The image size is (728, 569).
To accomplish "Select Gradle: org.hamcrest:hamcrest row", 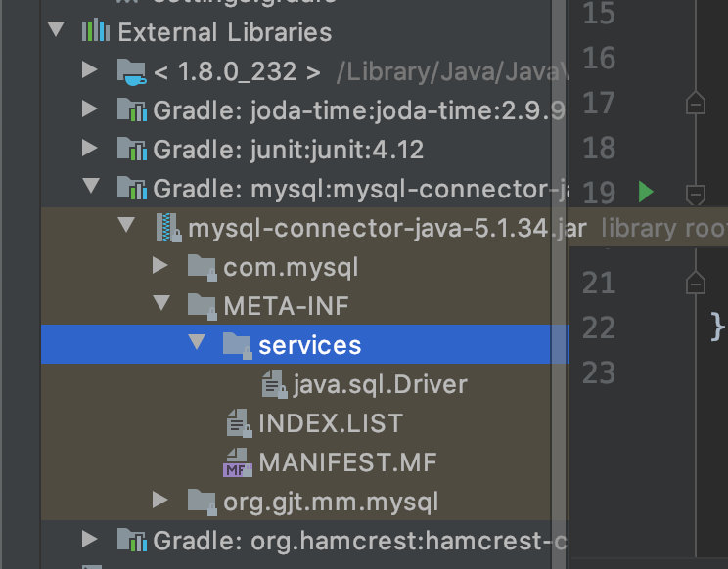I will point(304,541).
